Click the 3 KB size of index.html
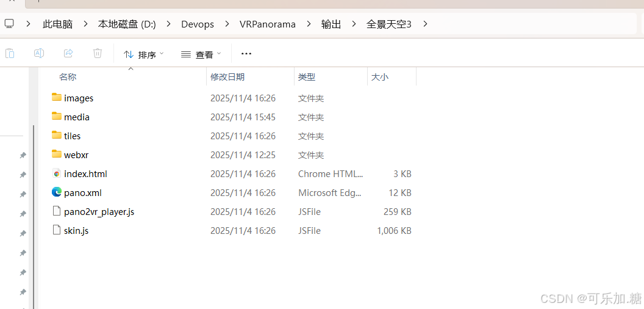The height and width of the screenshot is (309, 644). (x=402, y=174)
